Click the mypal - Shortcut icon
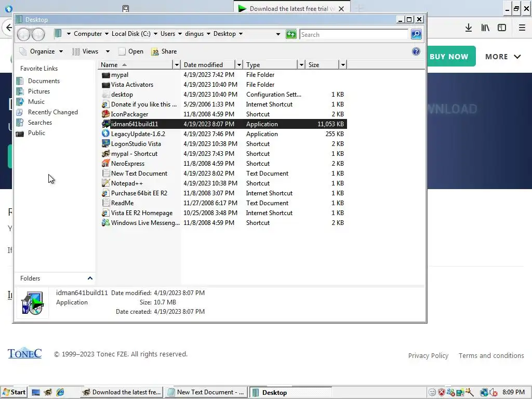Viewport: 532px width, 399px height. coord(106,154)
